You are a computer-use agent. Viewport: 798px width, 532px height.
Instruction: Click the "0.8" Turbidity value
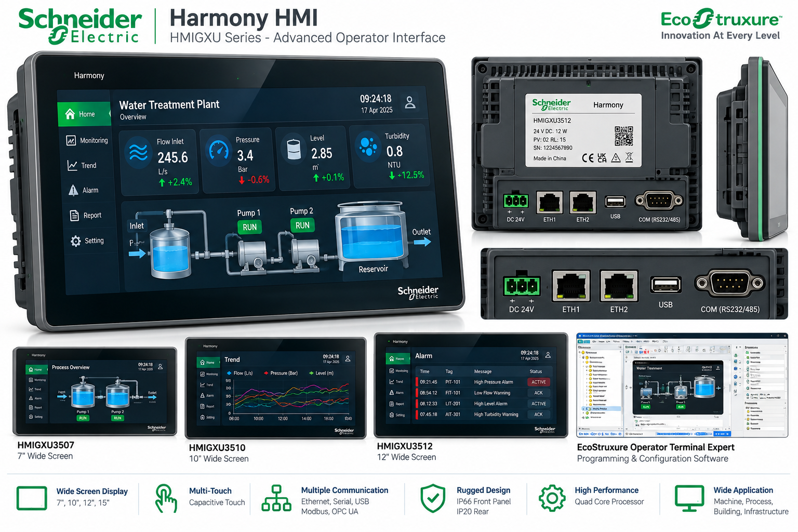tap(394, 151)
